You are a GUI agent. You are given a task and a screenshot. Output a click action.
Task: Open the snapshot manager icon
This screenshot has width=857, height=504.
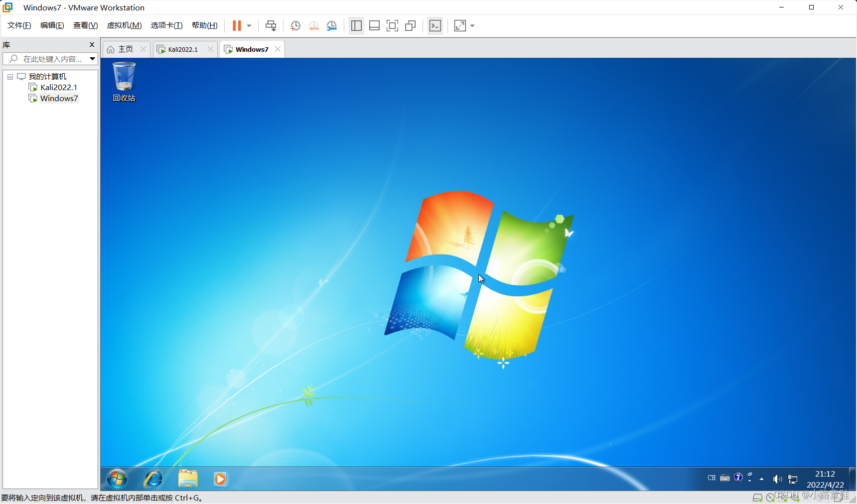pos(332,25)
